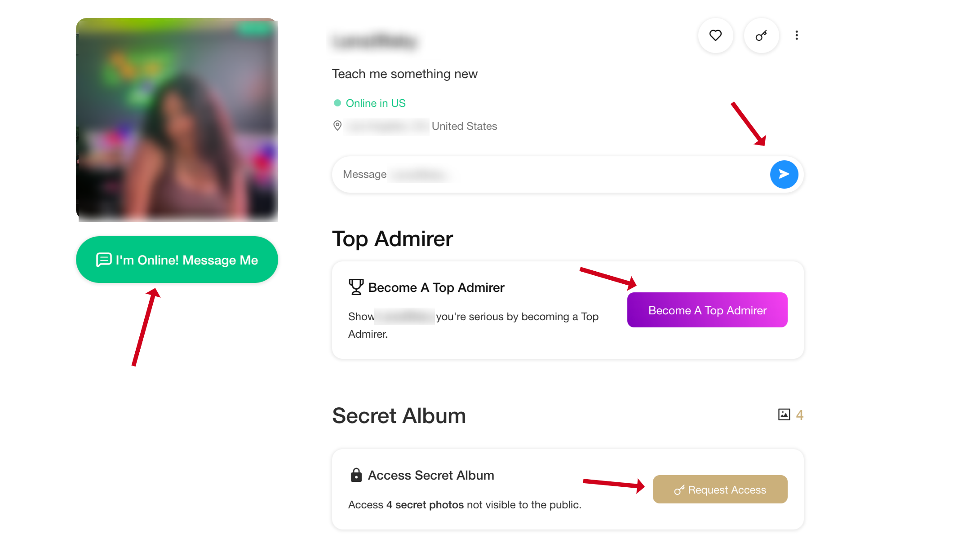The width and height of the screenshot is (953, 560).
Task: Click the "Teach me something new" tagline
Action: tap(404, 74)
